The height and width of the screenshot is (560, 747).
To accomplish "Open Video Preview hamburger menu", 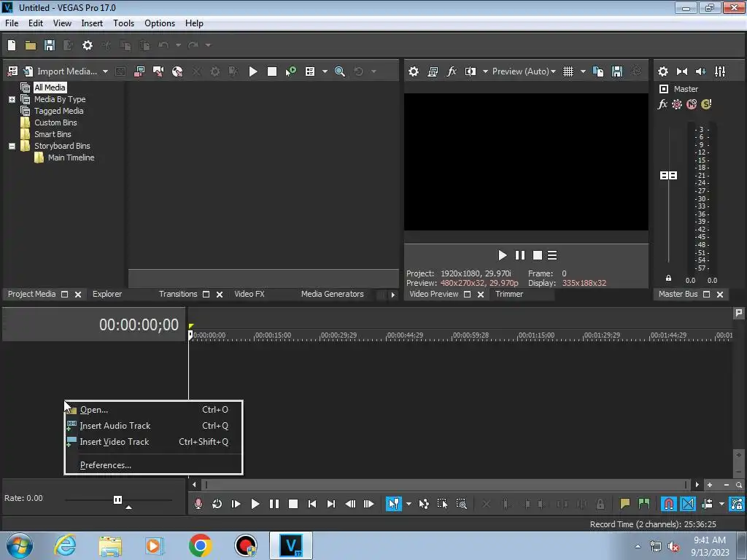I will [553, 256].
